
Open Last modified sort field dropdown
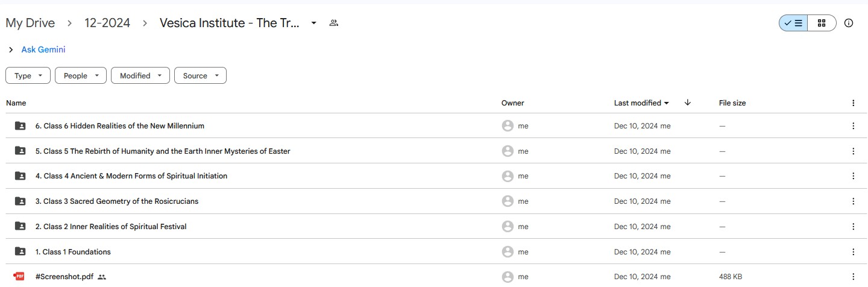pos(641,103)
